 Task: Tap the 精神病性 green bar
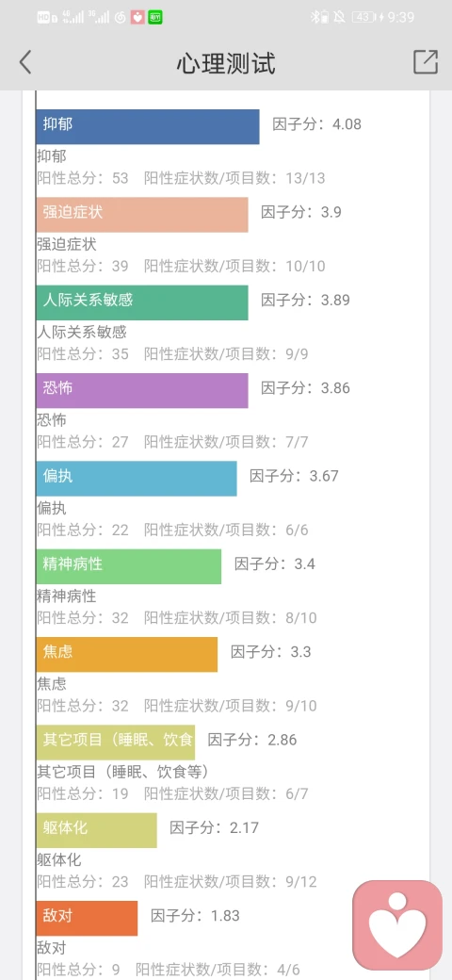tap(129, 567)
